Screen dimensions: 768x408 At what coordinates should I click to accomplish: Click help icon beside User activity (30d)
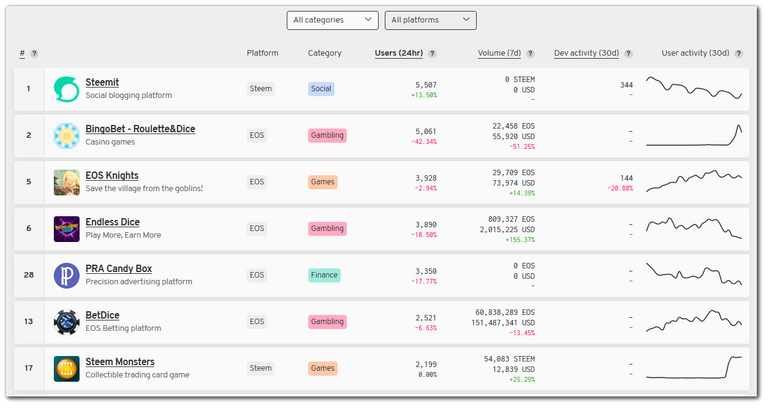point(739,54)
